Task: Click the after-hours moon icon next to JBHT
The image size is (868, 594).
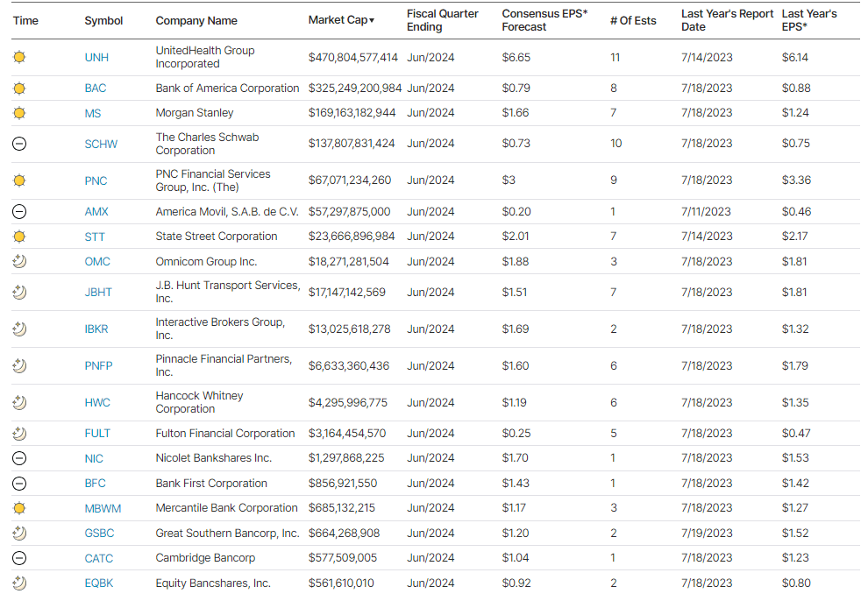Action: click(19, 292)
